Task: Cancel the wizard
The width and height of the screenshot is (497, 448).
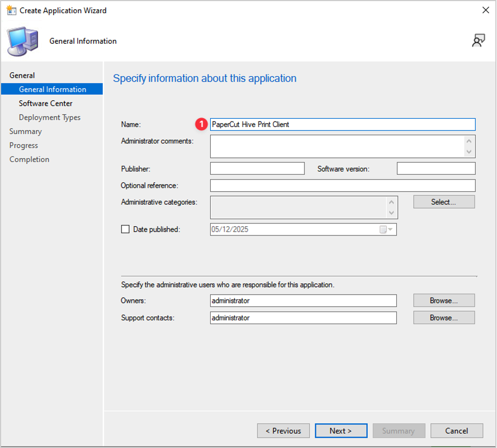Action: click(x=456, y=430)
